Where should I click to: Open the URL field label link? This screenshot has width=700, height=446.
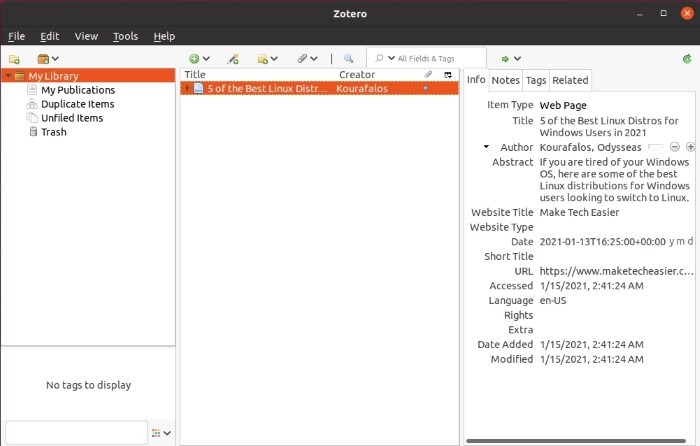(x=524, y=271)
